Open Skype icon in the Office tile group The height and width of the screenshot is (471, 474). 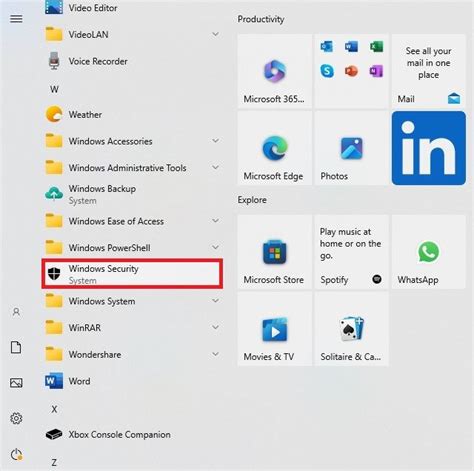(x=327, y=71)
